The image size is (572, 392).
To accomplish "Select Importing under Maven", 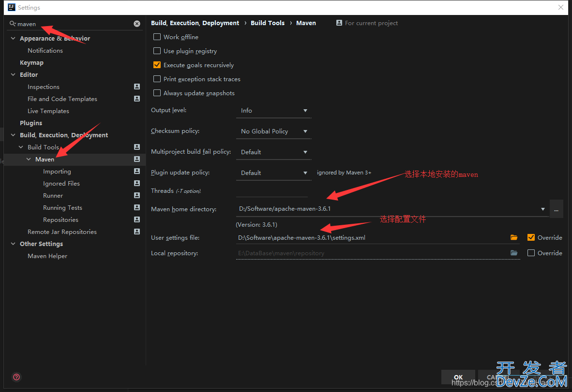I will [57, 172].
